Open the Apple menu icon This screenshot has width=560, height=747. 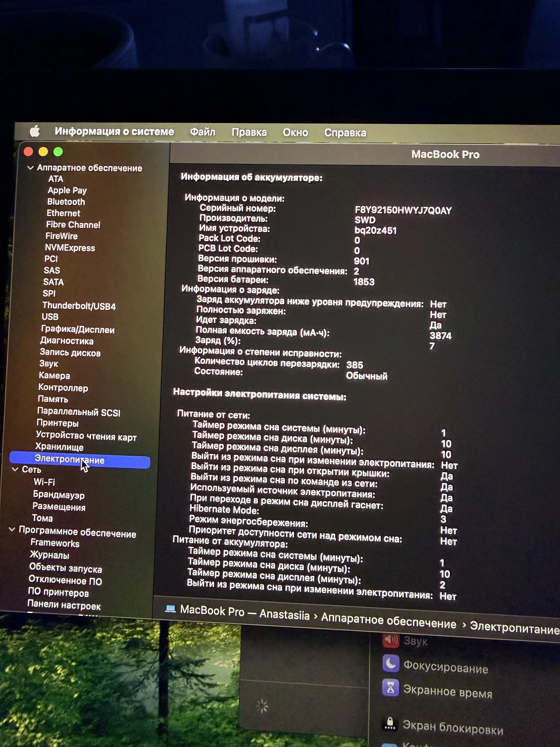(35, 131)
